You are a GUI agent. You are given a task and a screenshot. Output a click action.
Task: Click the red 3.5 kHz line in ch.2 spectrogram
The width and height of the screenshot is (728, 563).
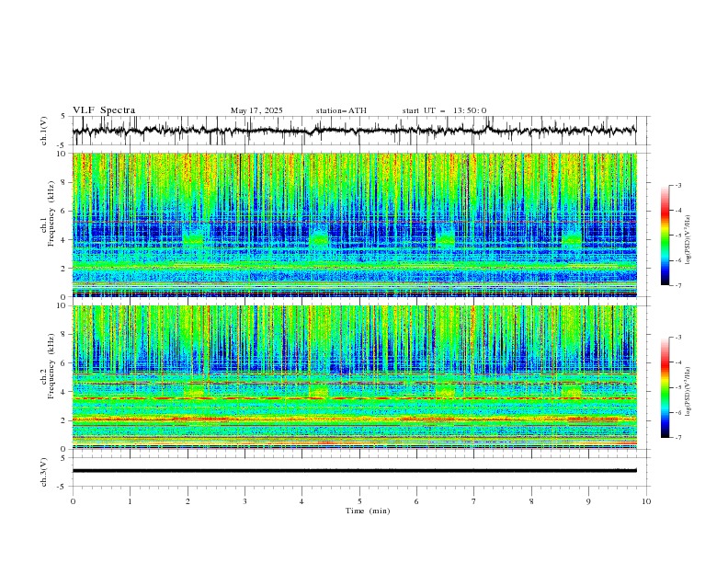(x=354, y=398)
